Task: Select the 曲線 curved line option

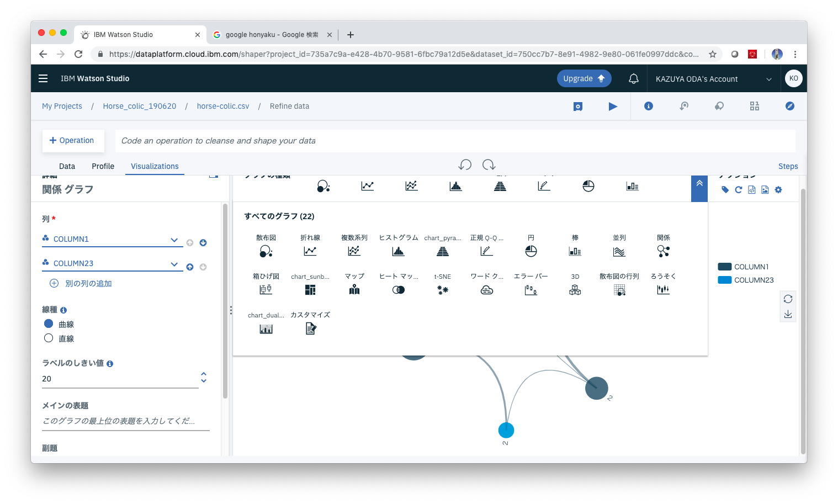Action: (x=49, y=323)
